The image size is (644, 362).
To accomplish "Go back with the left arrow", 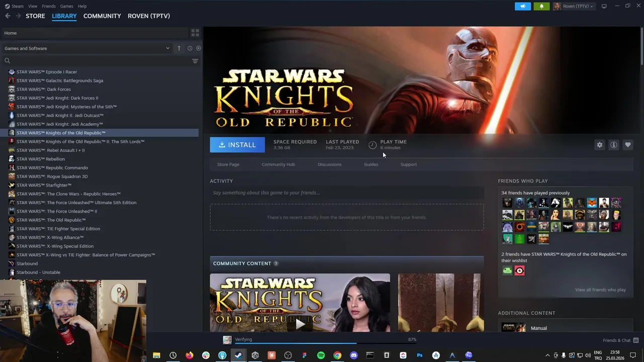I will pos(8,16).
